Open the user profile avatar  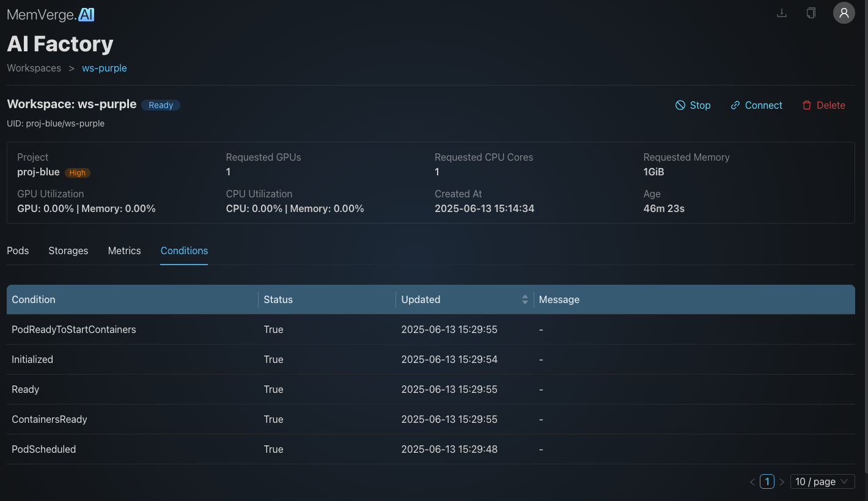click(x=844, y=13)
